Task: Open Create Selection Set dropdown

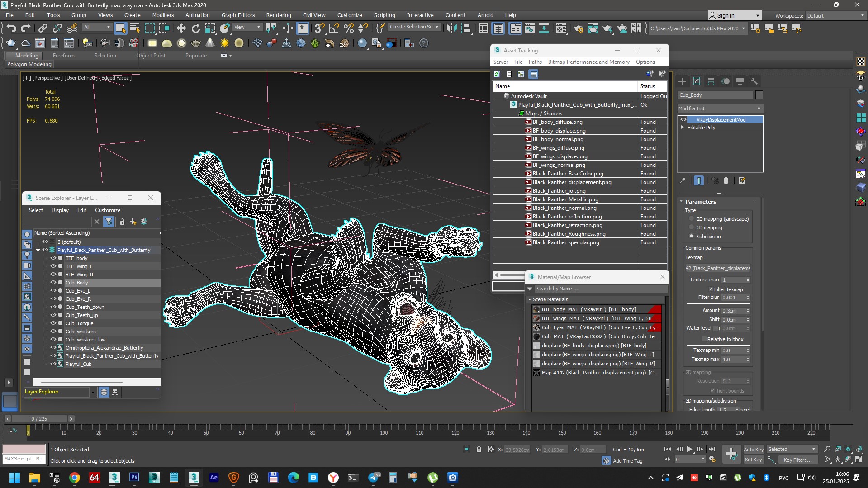Action: coord(414,27)
